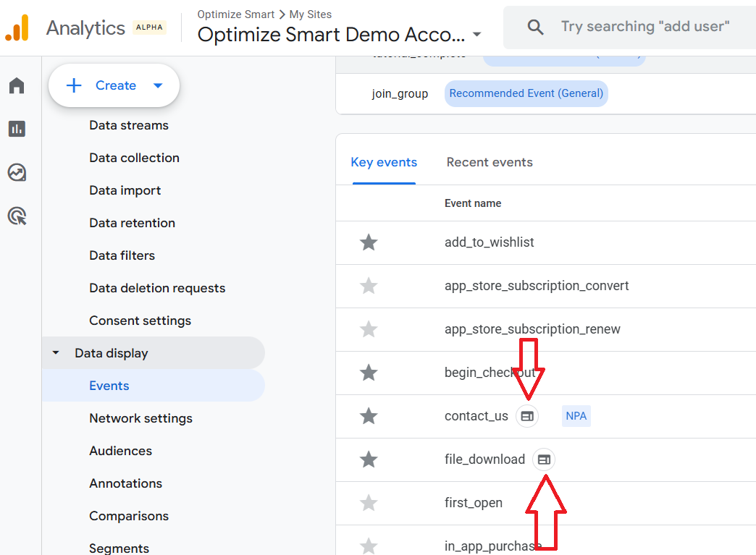Unmark add_to_wishlist star as key event
This screenshot has height=555, width=756.
(369, 242)
